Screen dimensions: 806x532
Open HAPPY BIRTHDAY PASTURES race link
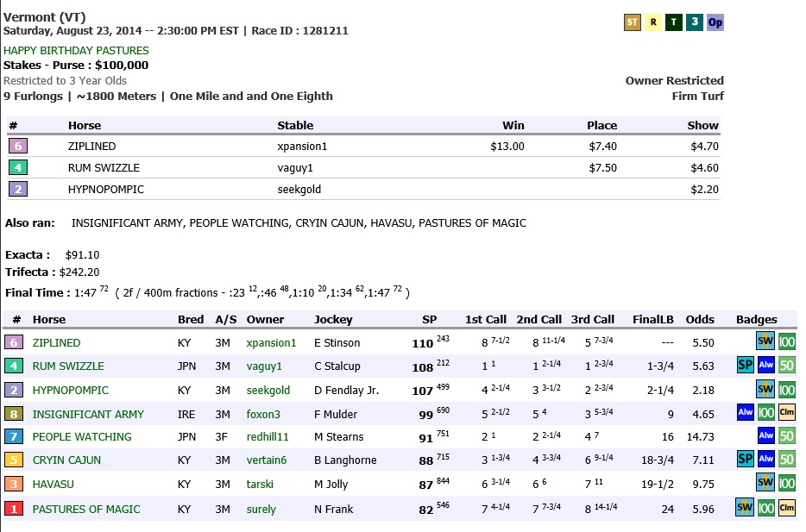pyautogui.click(x=76, y=50)
